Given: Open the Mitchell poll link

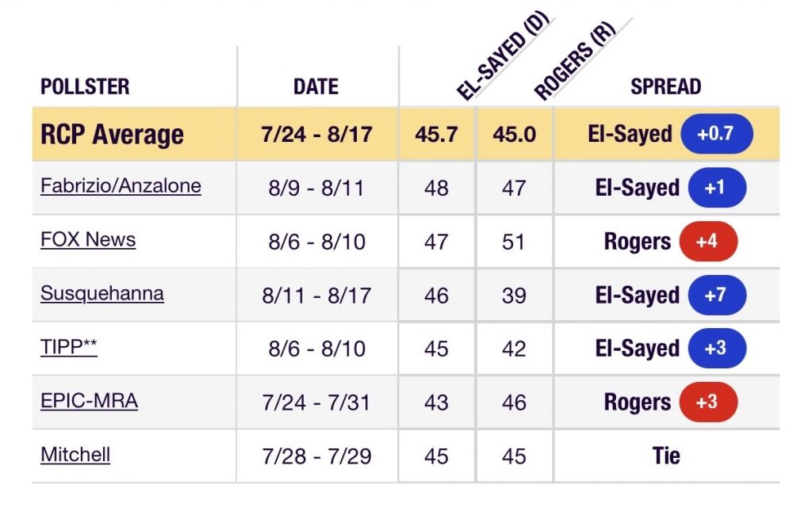Looking at the screenshot, I should tap(75, 455).
